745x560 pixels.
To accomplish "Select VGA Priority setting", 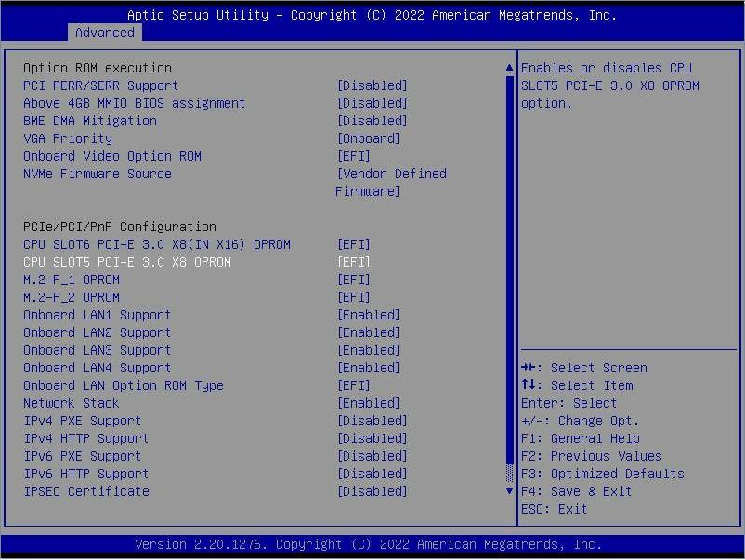I will click(68, 138).
